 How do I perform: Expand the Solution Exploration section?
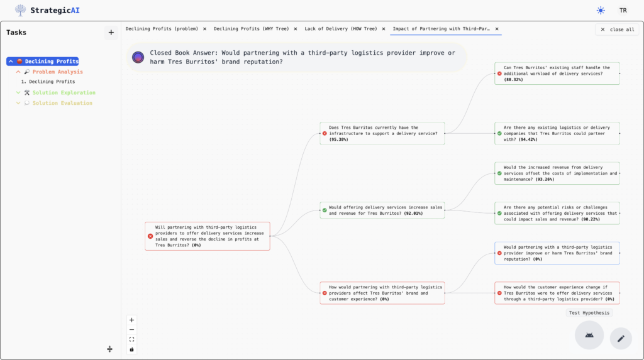[18, 93]
